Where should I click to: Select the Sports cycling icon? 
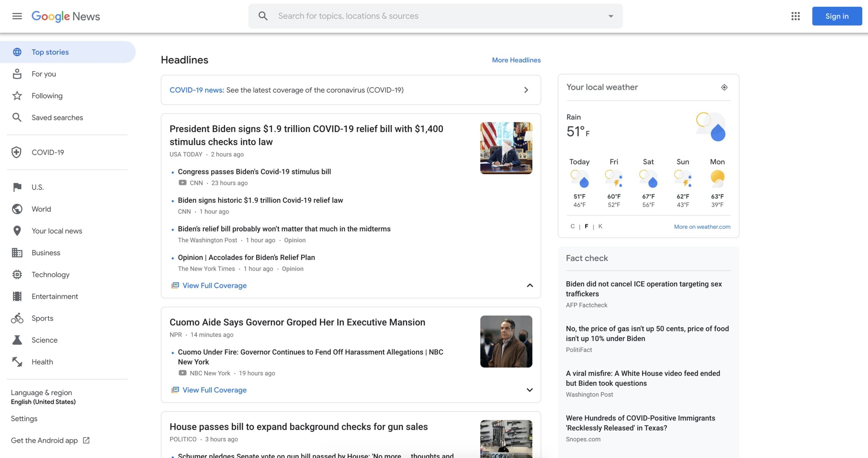tap(17, 318)
